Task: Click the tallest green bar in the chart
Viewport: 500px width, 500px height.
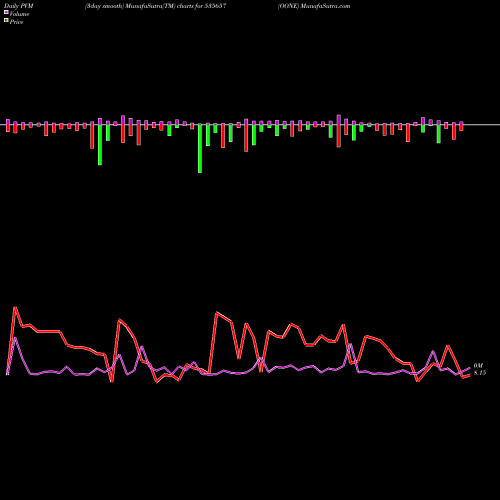Action: pyautogui.click(x=200, y=148)
